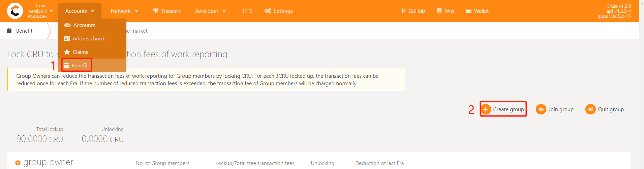Viewport: 644px width, 169px height.
Task: Expand the Accounts menu caret arrow
Action: (x=93, y=11)
